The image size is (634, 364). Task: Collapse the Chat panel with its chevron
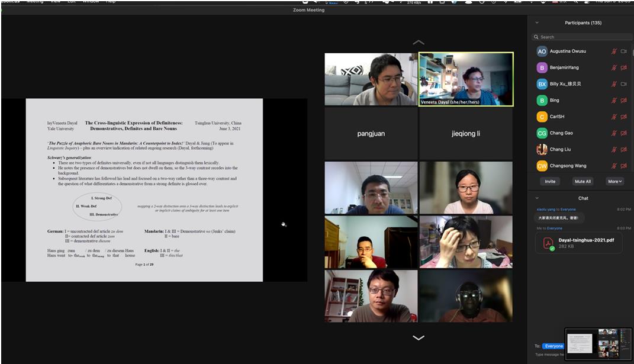(537, 198)
